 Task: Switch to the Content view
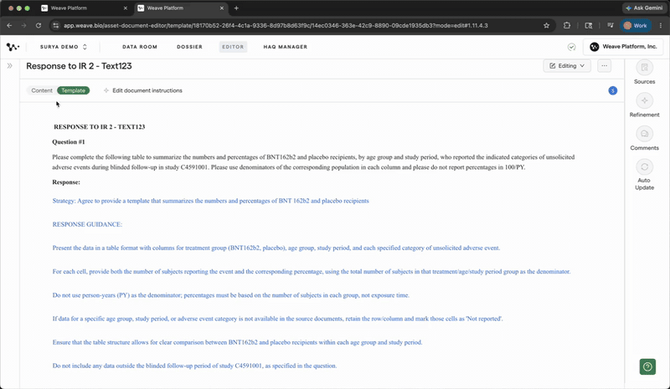42,91
